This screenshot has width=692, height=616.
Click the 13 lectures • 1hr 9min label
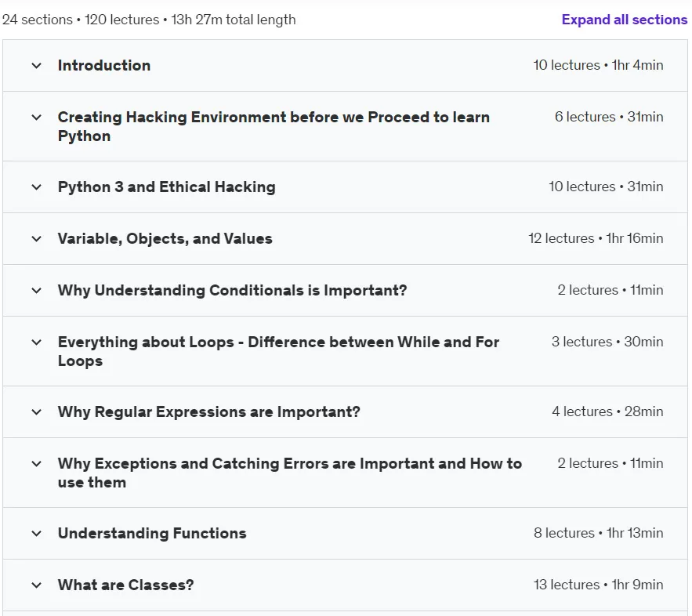598,585
